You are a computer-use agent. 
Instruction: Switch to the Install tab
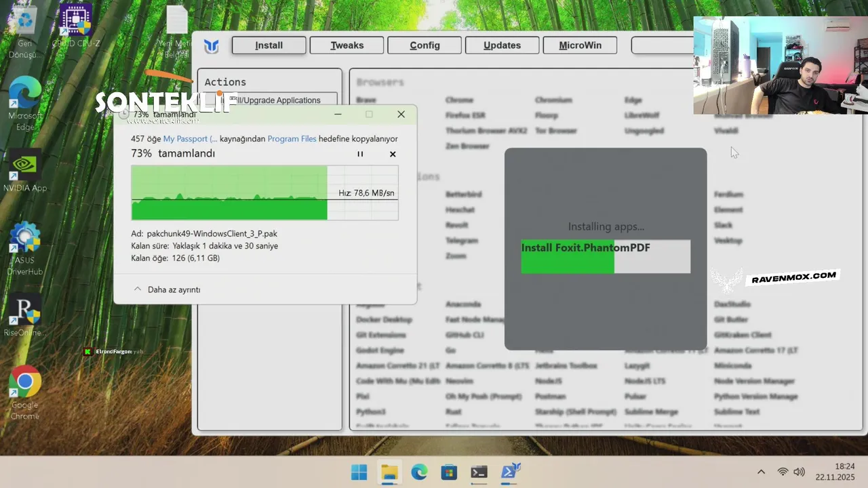269,45
